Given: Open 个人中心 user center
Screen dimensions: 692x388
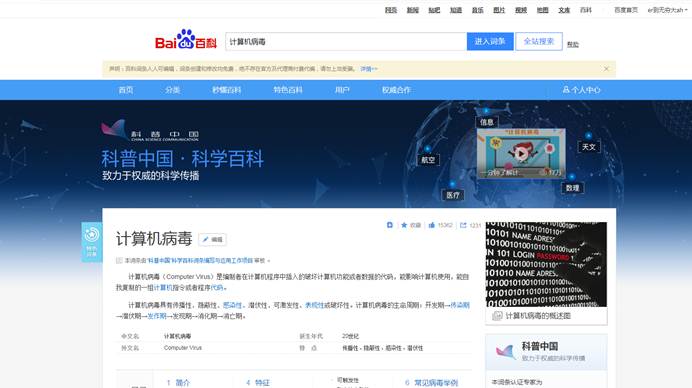Looking at the screenshot, I should pos(581,90).
